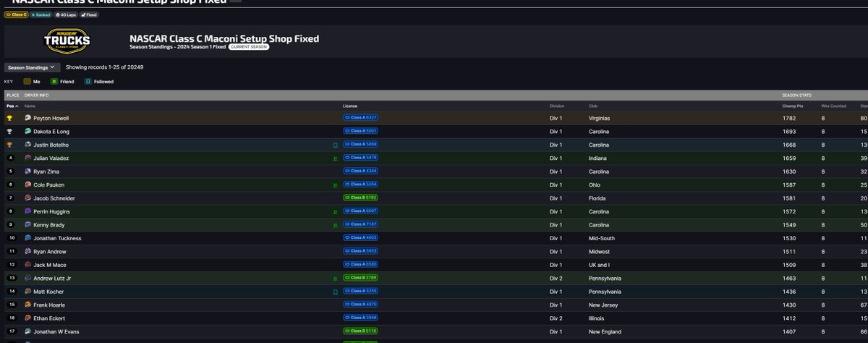
Task: Sort by the Champ Pts column header
Action: (793, 106)
